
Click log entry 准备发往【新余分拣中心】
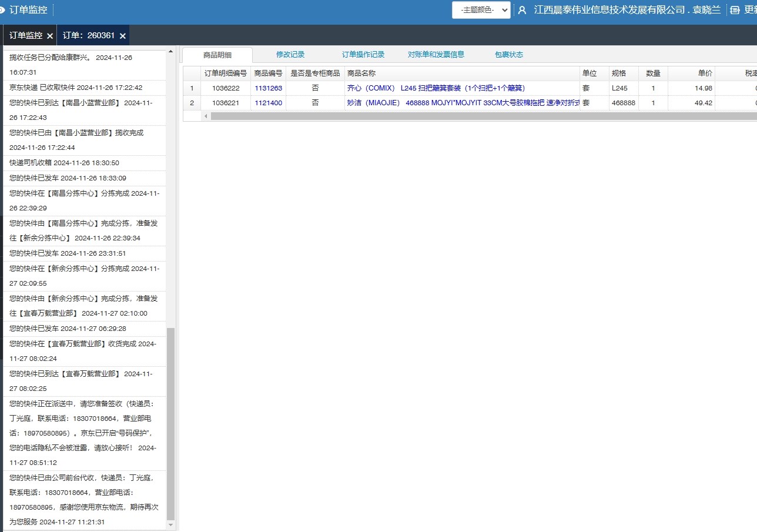point(85,230)
